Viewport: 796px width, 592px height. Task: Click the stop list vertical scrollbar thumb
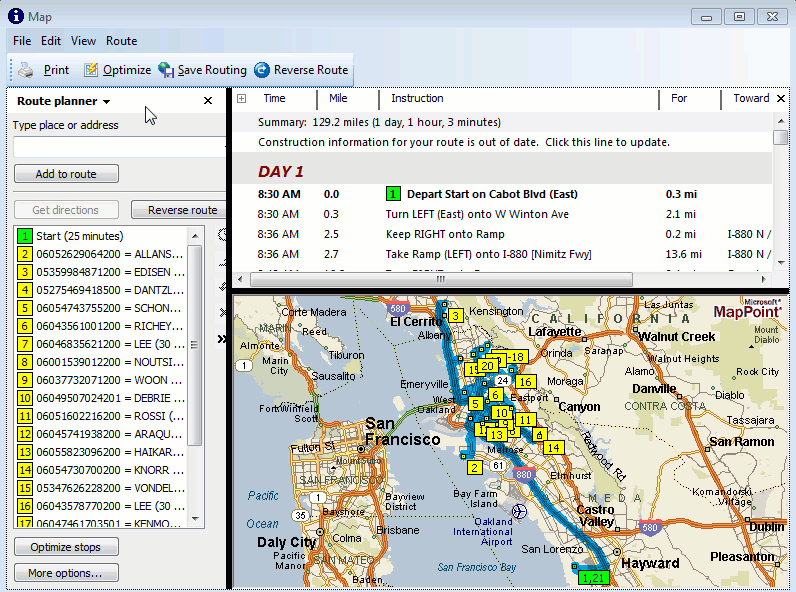195,345
